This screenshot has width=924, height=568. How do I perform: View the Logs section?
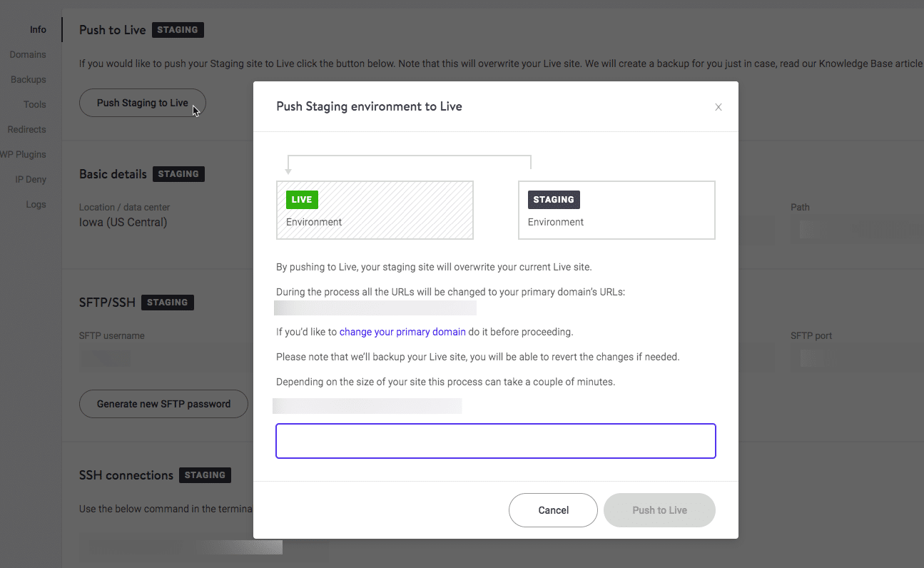(x=36, y=204)
